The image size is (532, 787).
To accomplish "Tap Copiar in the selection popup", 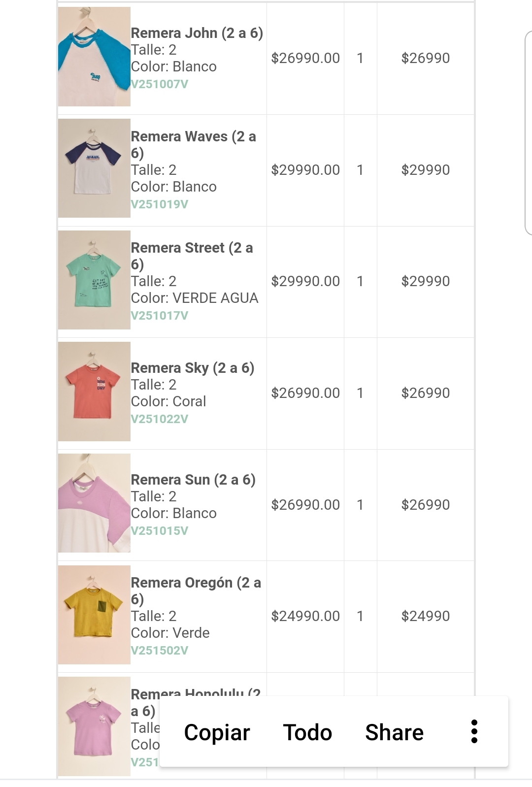I will tap(217, 732).
